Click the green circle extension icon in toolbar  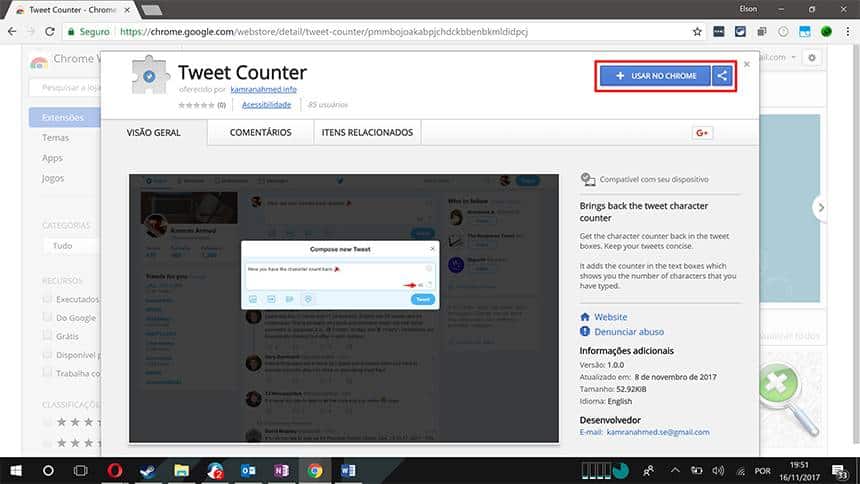pos(826,32)
